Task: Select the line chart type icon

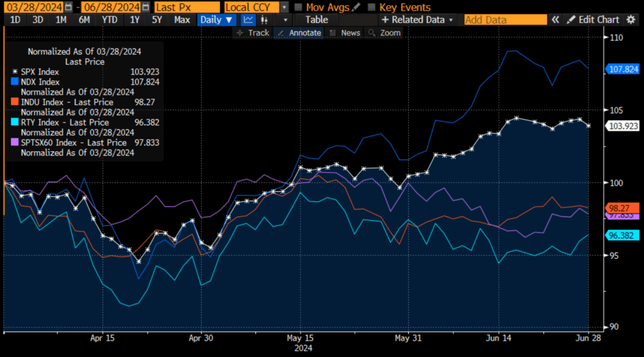Action: [248, 19]
